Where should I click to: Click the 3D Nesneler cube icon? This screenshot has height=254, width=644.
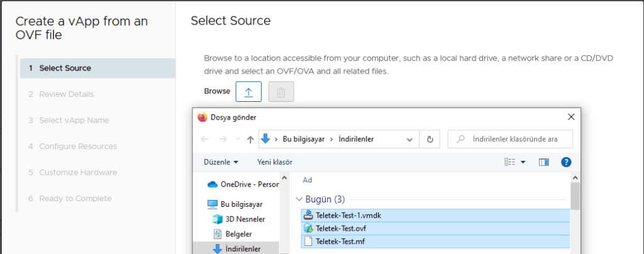pos(218,219)
